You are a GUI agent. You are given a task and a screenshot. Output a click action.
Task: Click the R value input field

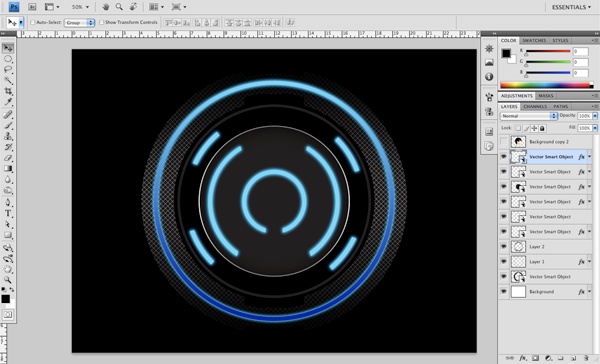click(x=580, y=51)
